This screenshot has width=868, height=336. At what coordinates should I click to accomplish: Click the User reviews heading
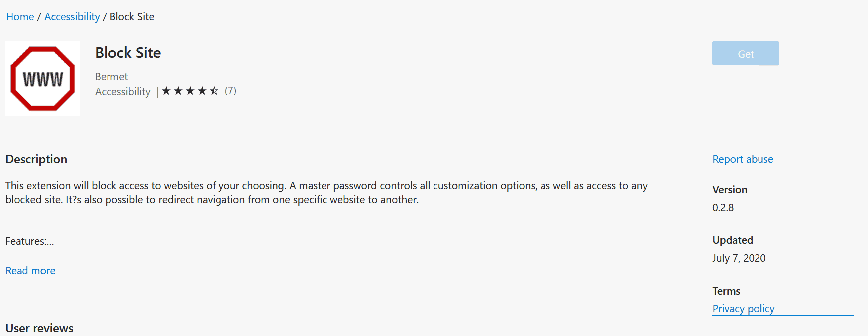39,328
